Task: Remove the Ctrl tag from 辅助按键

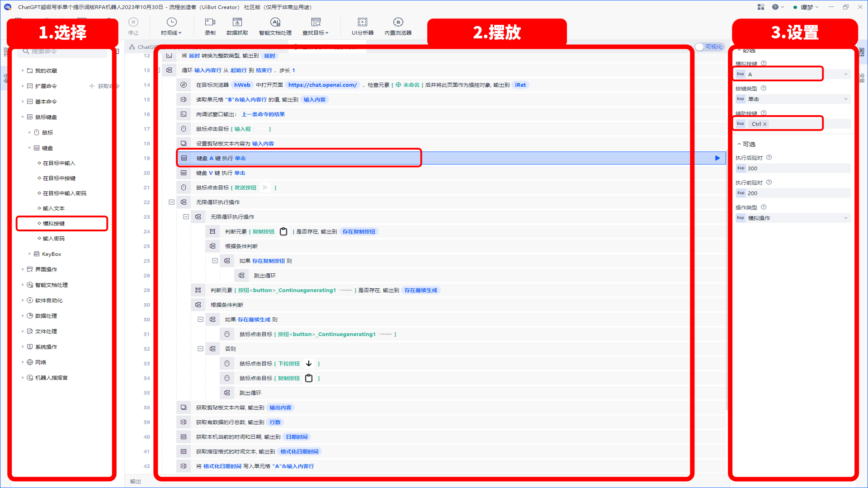Action: [765, 124]
